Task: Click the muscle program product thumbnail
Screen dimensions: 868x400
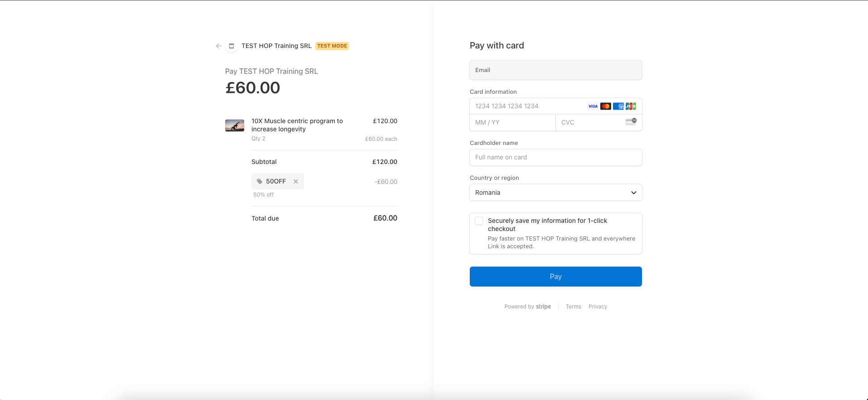Action: click(x=235, y=125)
